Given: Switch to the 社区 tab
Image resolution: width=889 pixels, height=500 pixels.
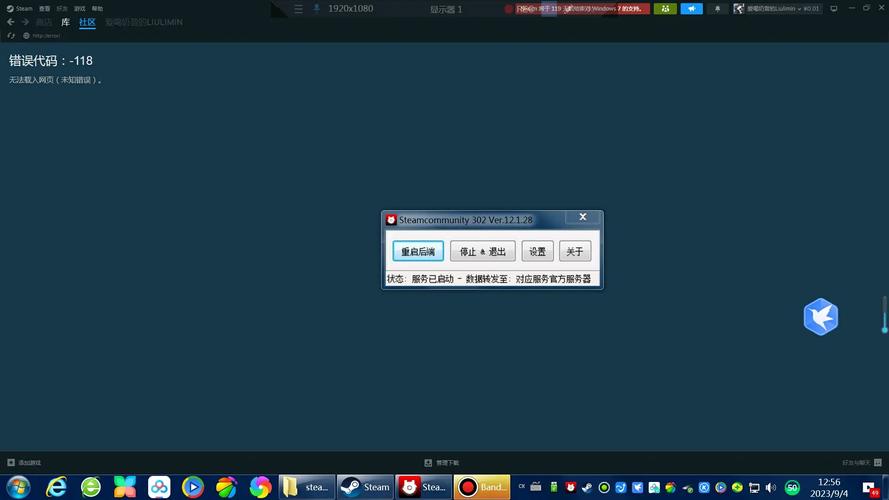Looking at the screenshot, I should pyautogui.click(x=87, y=22).
